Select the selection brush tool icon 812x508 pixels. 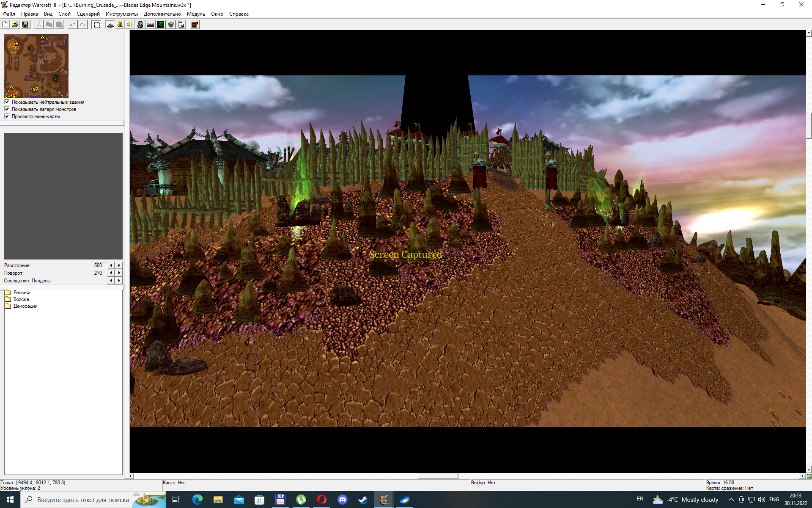pyautogui.click(x=97, y=25)
